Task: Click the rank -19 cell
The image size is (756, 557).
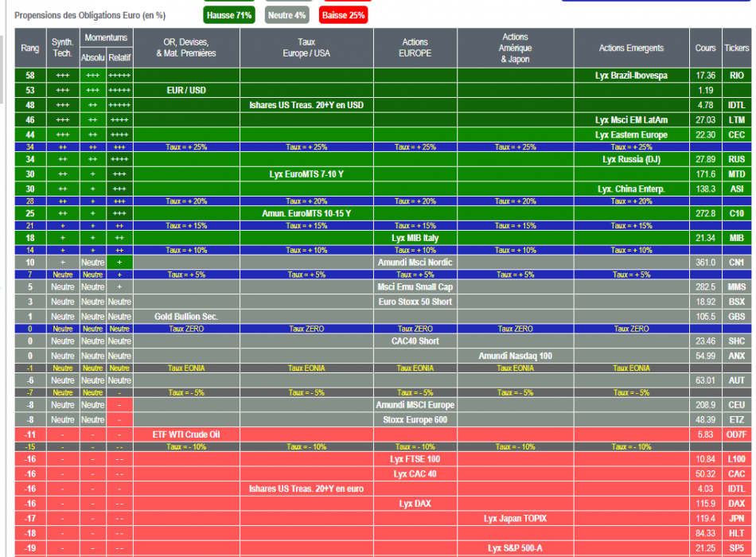Action: point(30,548)
